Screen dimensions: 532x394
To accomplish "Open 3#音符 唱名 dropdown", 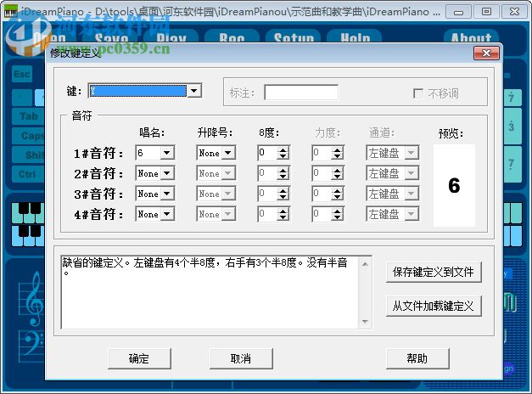I will coord(166,194).
